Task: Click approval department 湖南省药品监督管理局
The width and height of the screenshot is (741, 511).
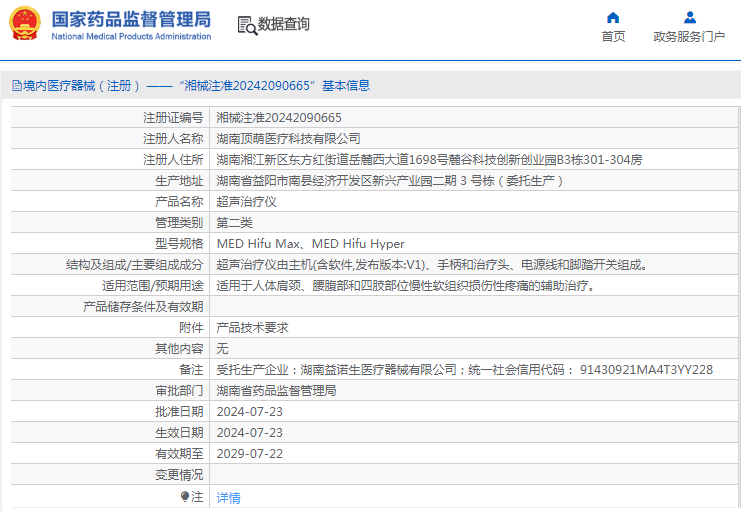Action: pyautogui.click(x=276, y=390)
